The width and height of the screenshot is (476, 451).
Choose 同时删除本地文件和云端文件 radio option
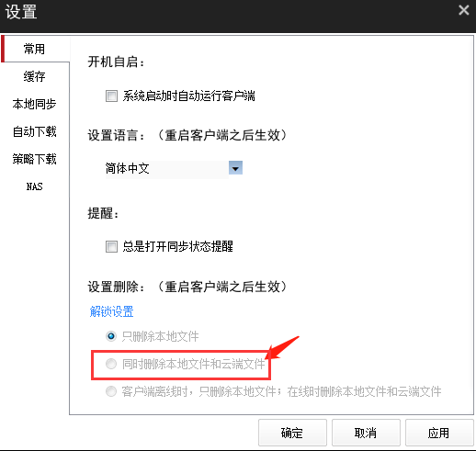click(x=111, y=364)
